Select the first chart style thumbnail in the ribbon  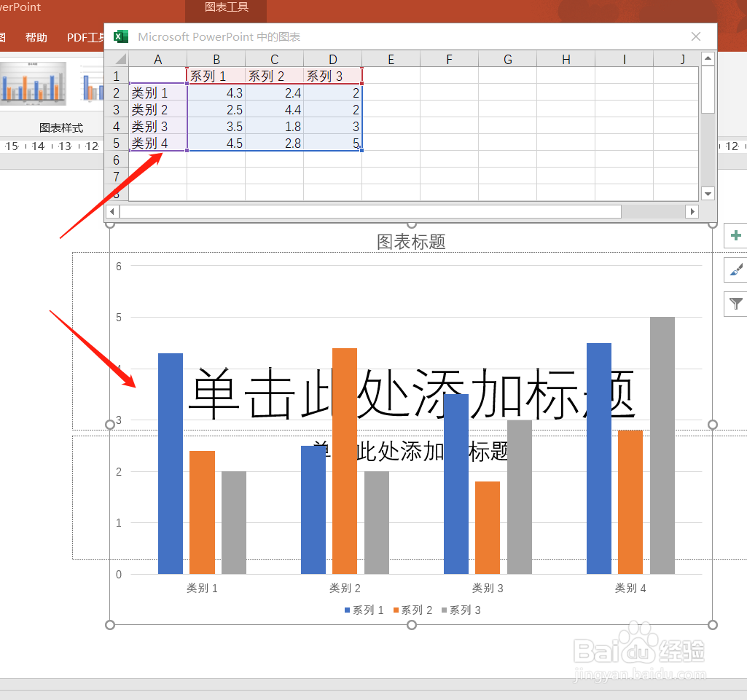coord(33,82)
